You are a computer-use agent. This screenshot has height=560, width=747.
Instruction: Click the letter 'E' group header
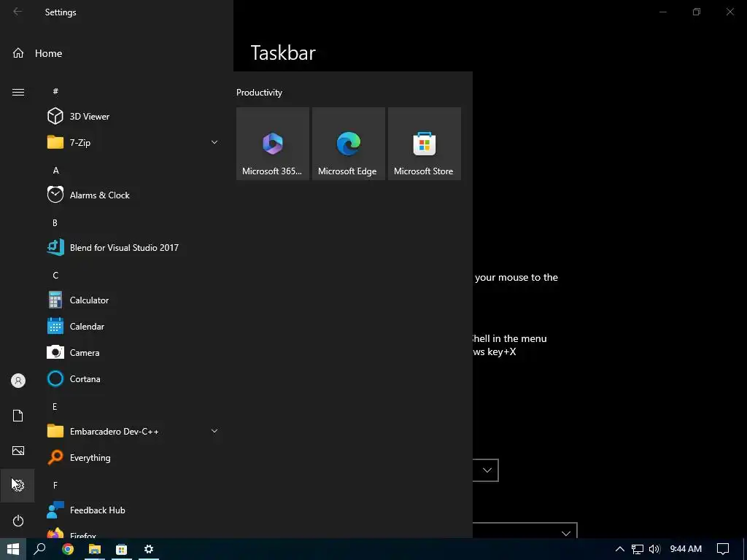pos(55,406)
